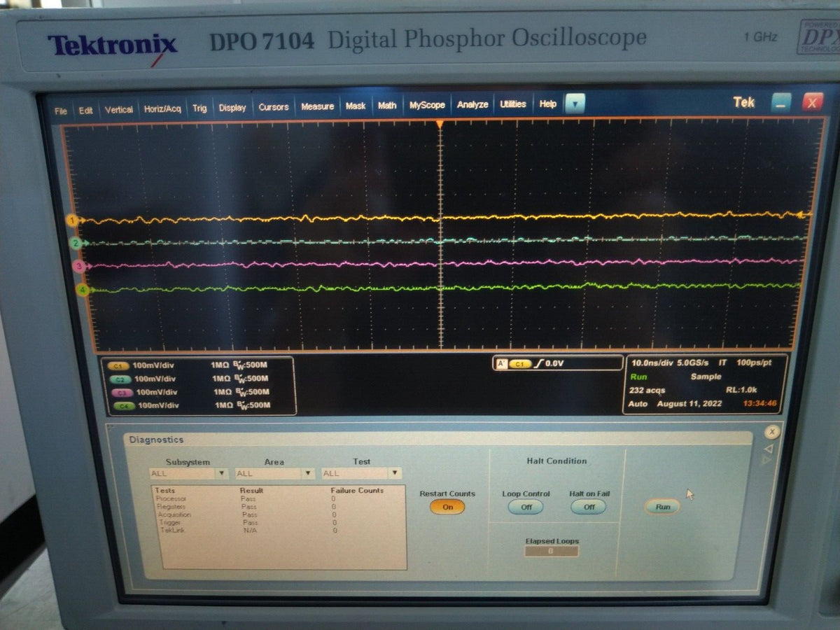Click the 0.0V trigger level readout

(555, 363)
